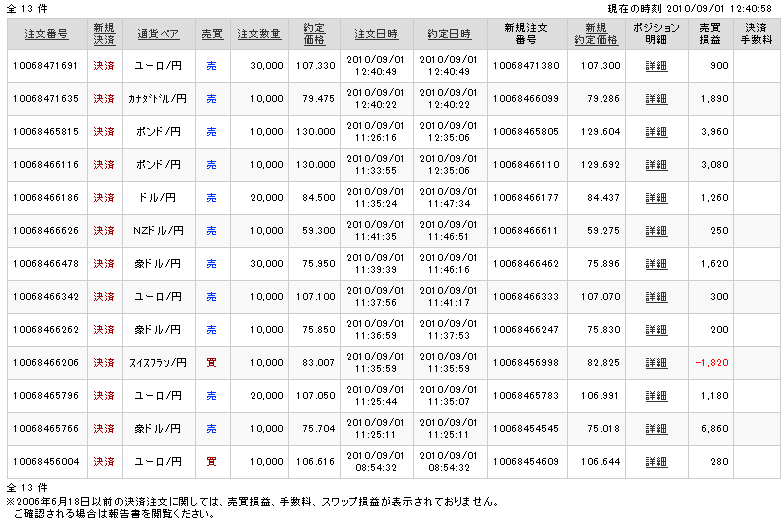View 詳細 for order 10068465766
This screenshot has height=523, width=784.
(x=656, y=429)
